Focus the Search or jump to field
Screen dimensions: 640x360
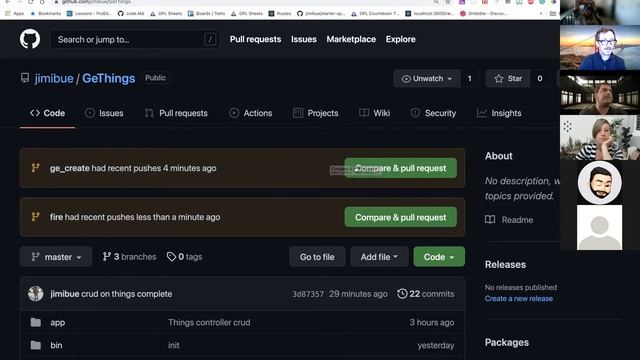(x=134, y=40)
